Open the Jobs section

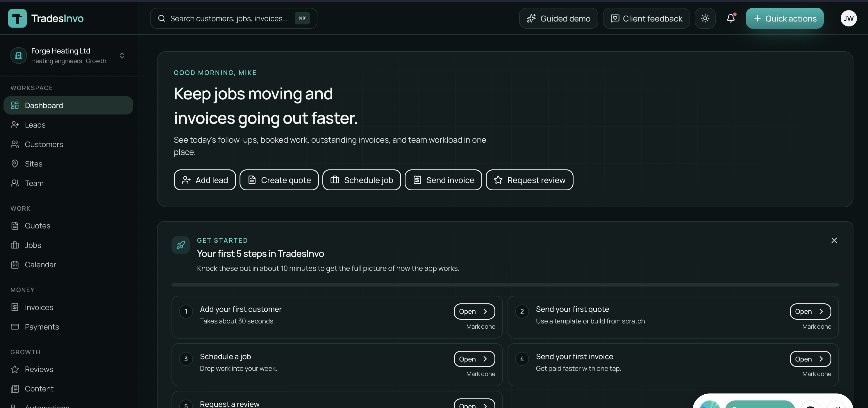tap(68, 245)
